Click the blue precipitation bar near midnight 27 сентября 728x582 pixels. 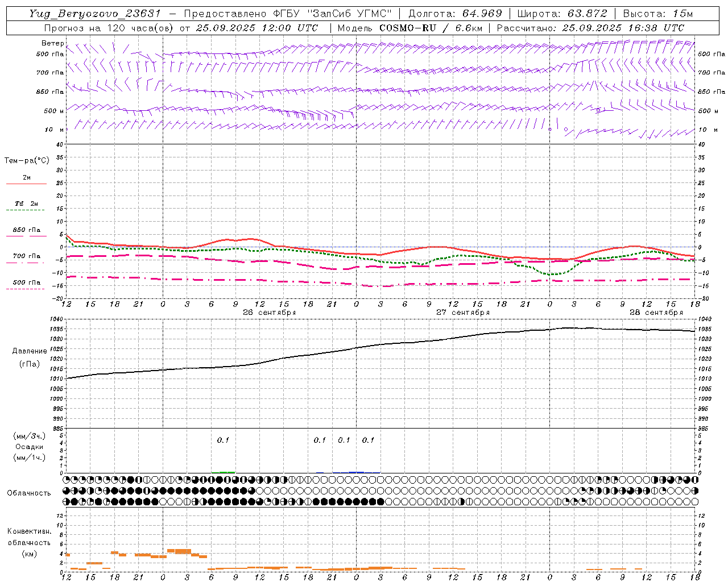pyautogui.click(x=357, y=472)
